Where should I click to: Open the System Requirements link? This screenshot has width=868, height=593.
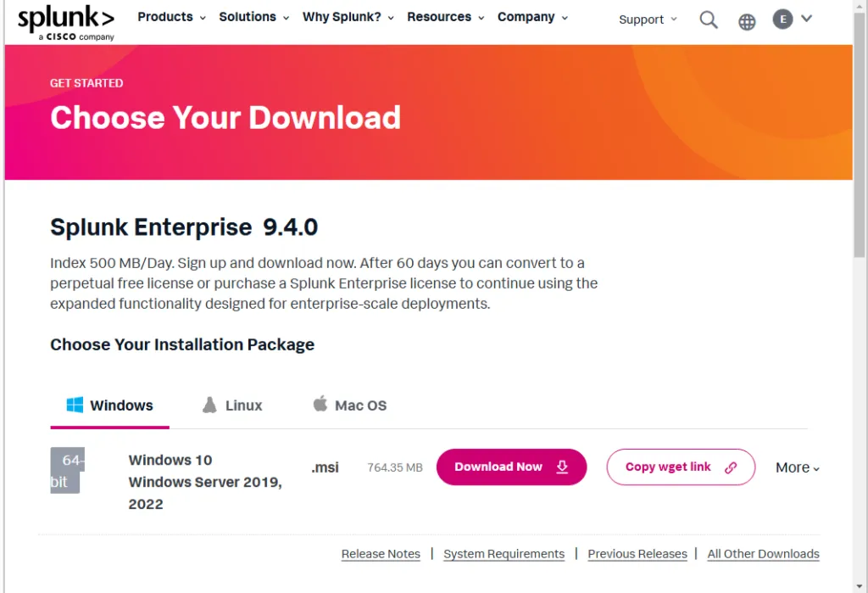(x=504, y=554)
